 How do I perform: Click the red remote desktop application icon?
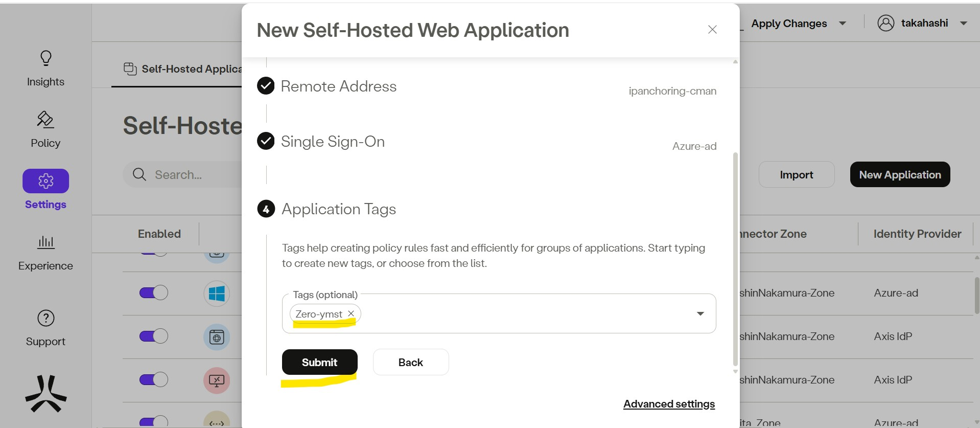[217, 380]
